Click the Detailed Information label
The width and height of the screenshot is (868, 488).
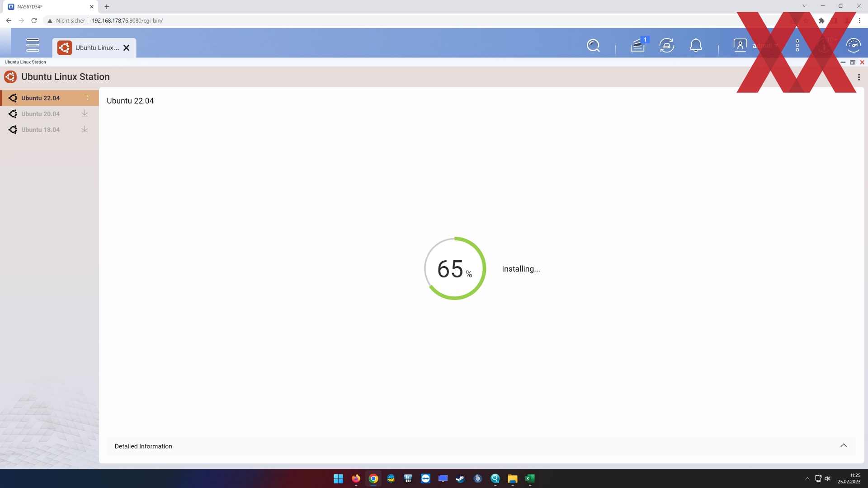coord(143,446)
